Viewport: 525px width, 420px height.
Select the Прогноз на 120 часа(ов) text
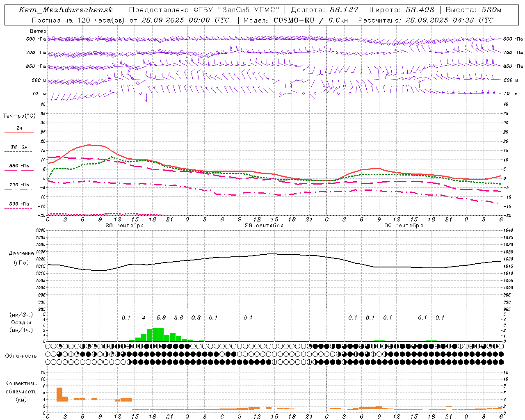pyautogui.click(x=79, y=20)
